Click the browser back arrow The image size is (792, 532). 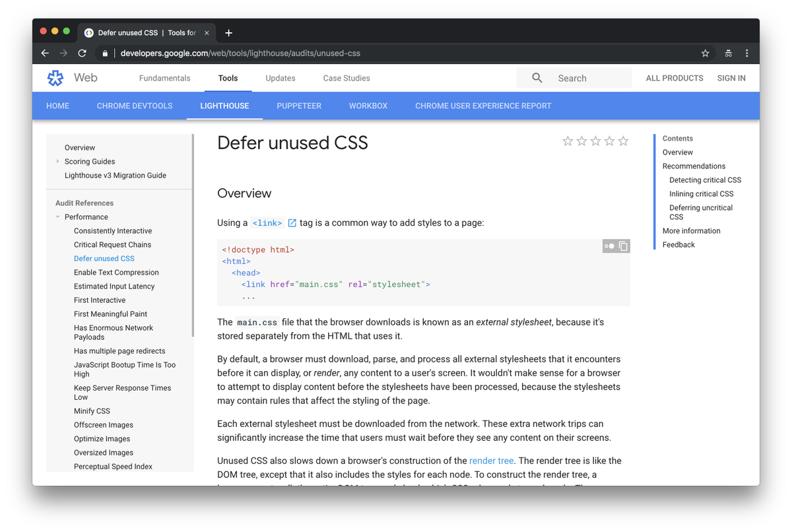click(45, 53)
